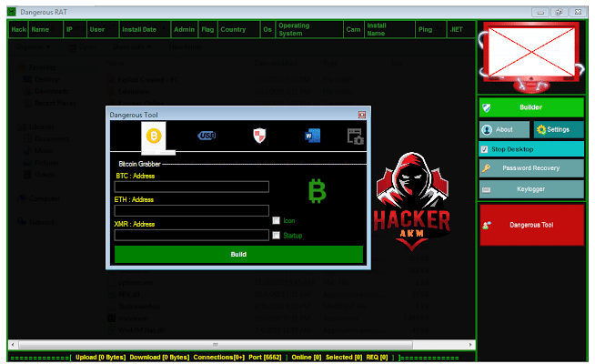Open the USB tab icon
This screenshot has height=364, width=595.
click(207, 136)
